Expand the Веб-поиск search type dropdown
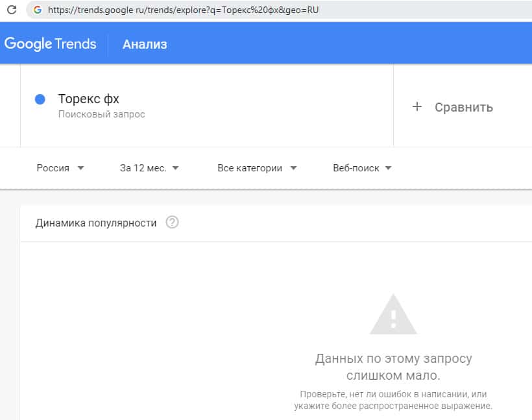 point(362,168)
